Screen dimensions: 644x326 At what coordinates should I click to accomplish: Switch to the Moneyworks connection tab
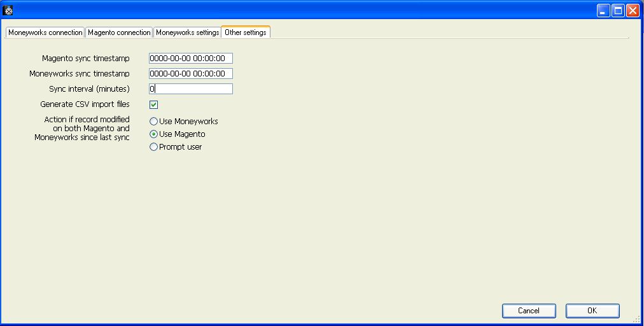[x=45, y=32]
